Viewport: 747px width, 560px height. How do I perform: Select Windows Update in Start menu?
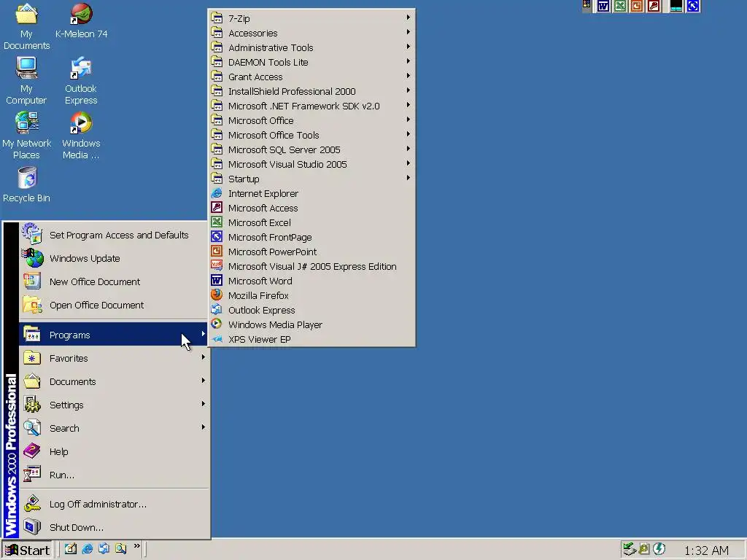pyautogui.click(x=115, y=258)
